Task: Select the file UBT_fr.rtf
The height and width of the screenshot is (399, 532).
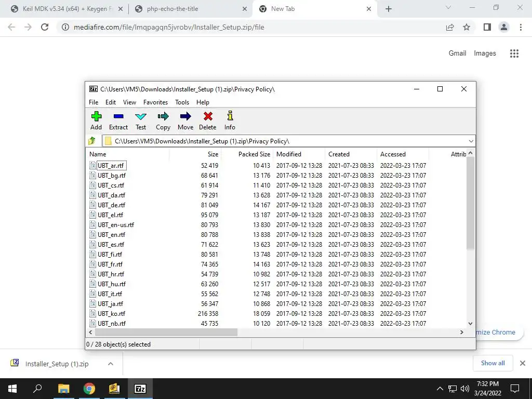Action: coord(110,264)
